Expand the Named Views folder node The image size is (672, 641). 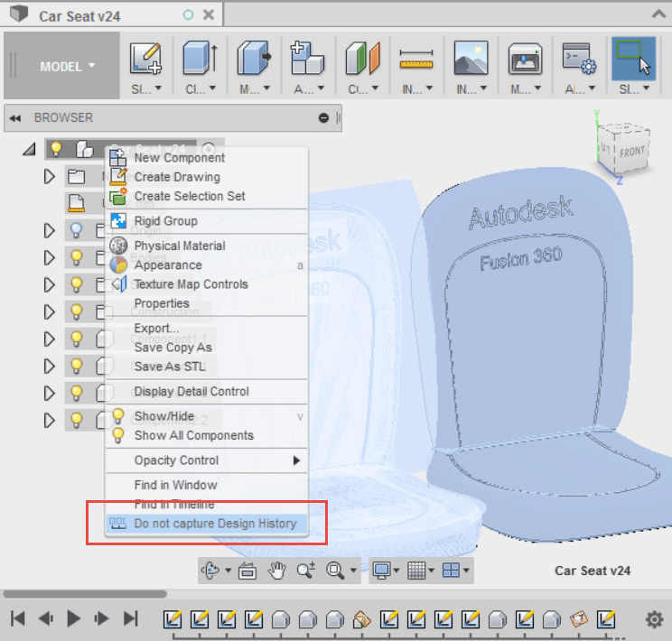point(50,176)
